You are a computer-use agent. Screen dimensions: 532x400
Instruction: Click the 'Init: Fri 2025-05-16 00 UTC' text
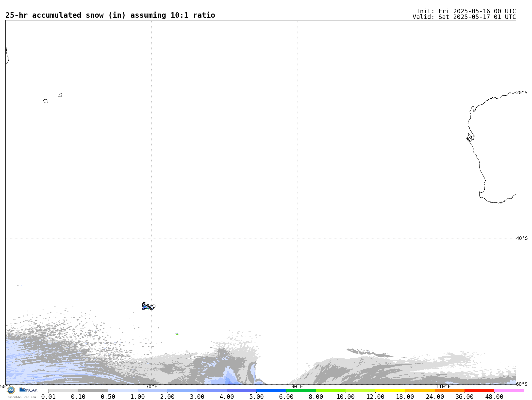[466, 11]
